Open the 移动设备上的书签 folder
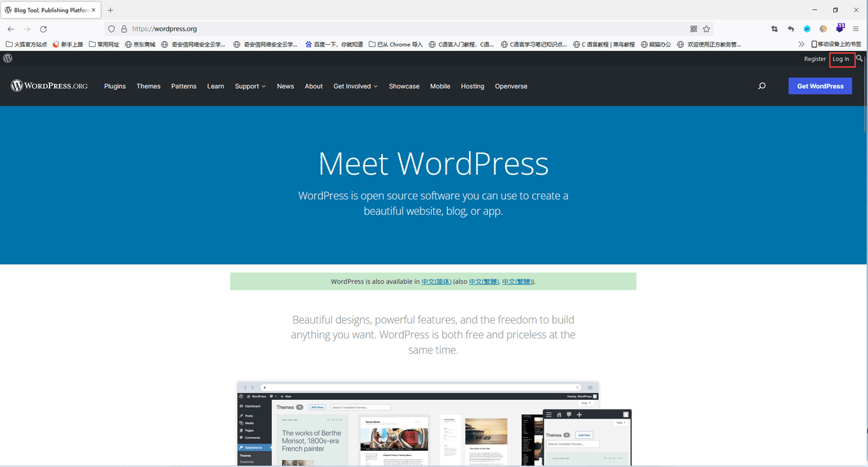Image resolution: width=868 pixels, height=467 pixels. click(x=836, y=44)
